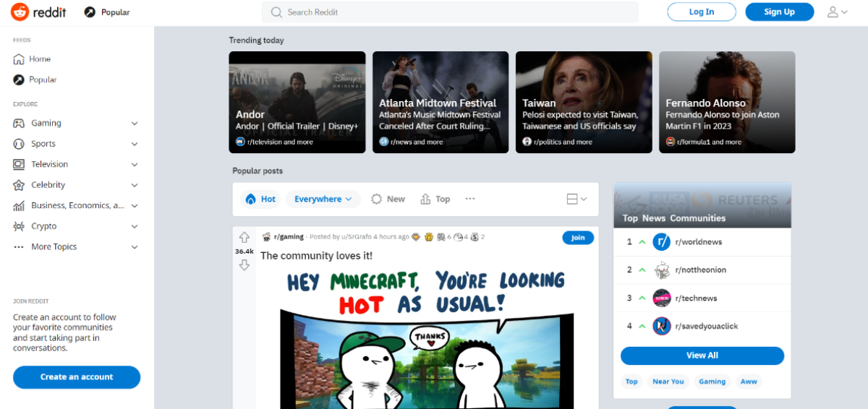Select the Hot sort tab

(x=260, y=199)
